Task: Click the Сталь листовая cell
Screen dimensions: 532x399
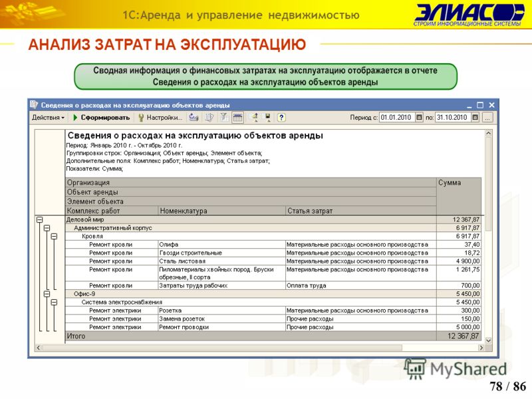Action: (x=221, y=261)
